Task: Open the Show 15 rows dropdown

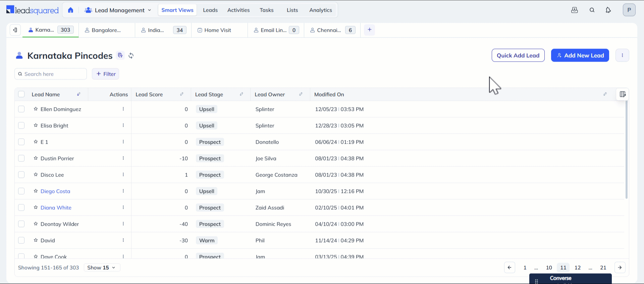Action: pyautogui.click(x=102, y=268)
